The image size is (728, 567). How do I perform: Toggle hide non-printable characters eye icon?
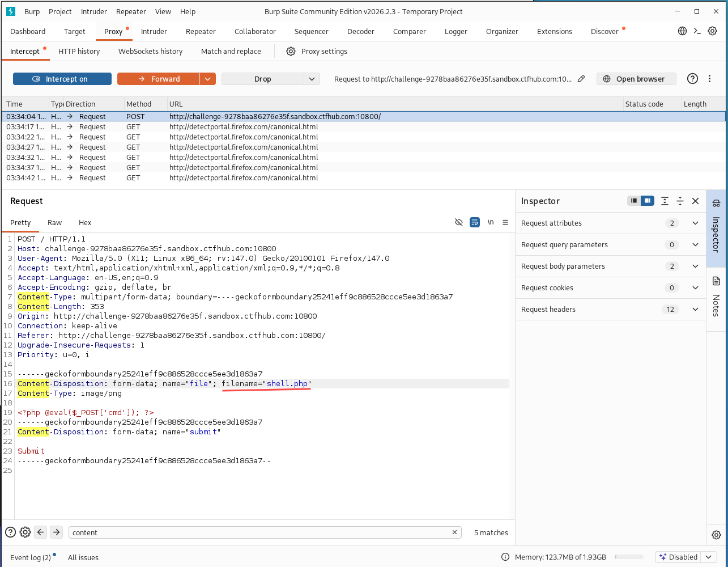(459, 222)
